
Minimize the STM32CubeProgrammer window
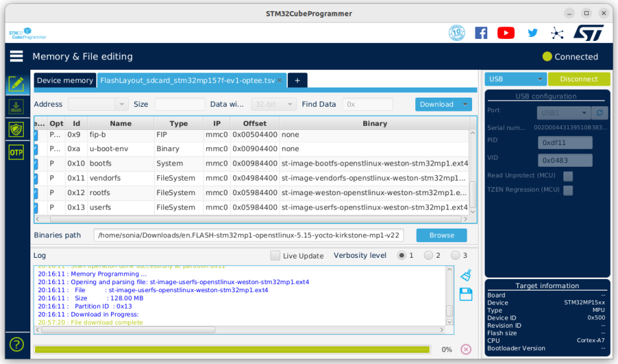point(569,13)
